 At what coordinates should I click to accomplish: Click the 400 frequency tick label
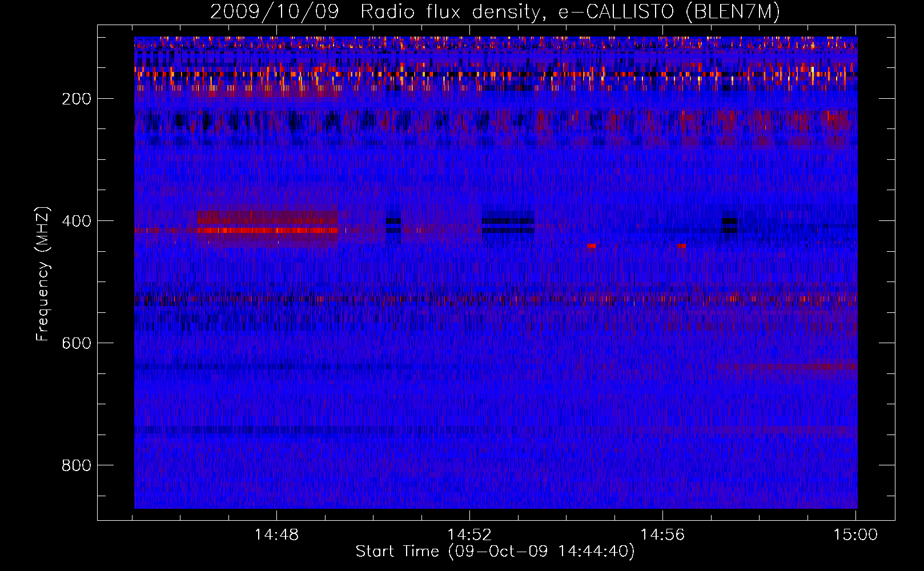77,221
